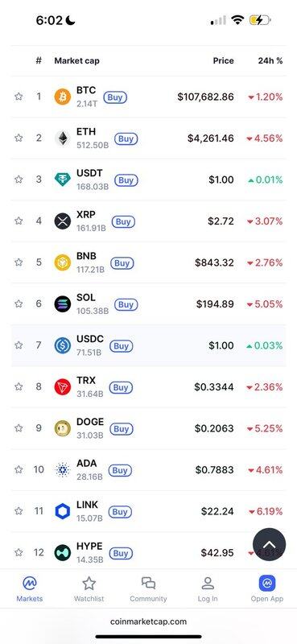Toggle the watchlist star for XRP
Screen dimensions: 297x644
(19, 221)
